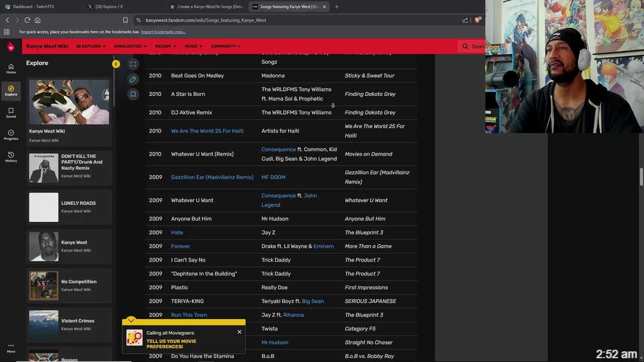Open the Run This Town song link
The image size is (644, 362).
(189, 315)
